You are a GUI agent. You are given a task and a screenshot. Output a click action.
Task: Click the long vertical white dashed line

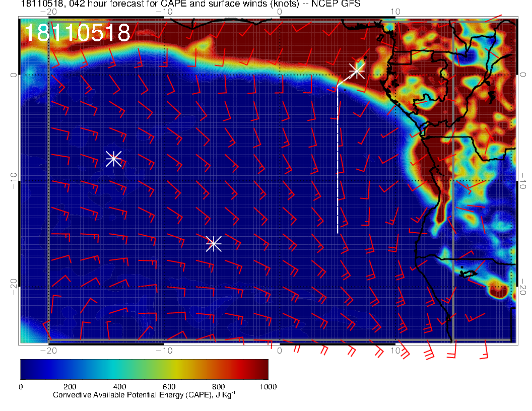click(x=338, y=161)
